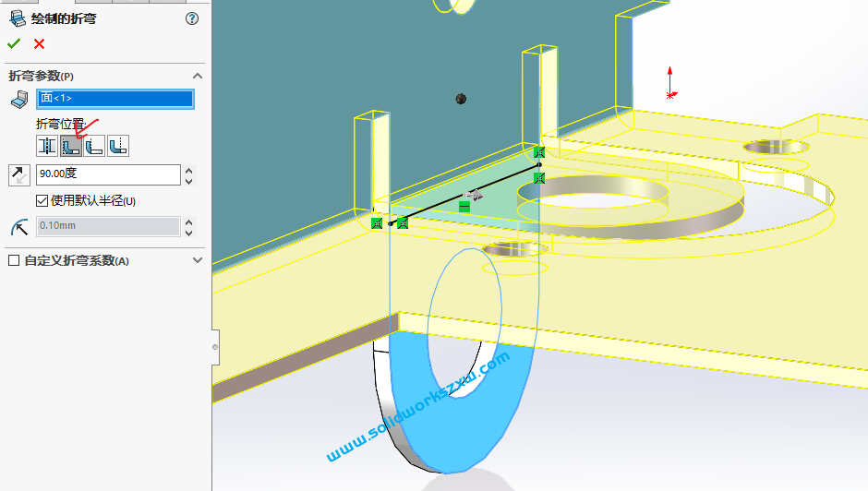Click the sketched bend feature icon in header
The width and height of the screenshot is (868, 491).
[18, 18]
